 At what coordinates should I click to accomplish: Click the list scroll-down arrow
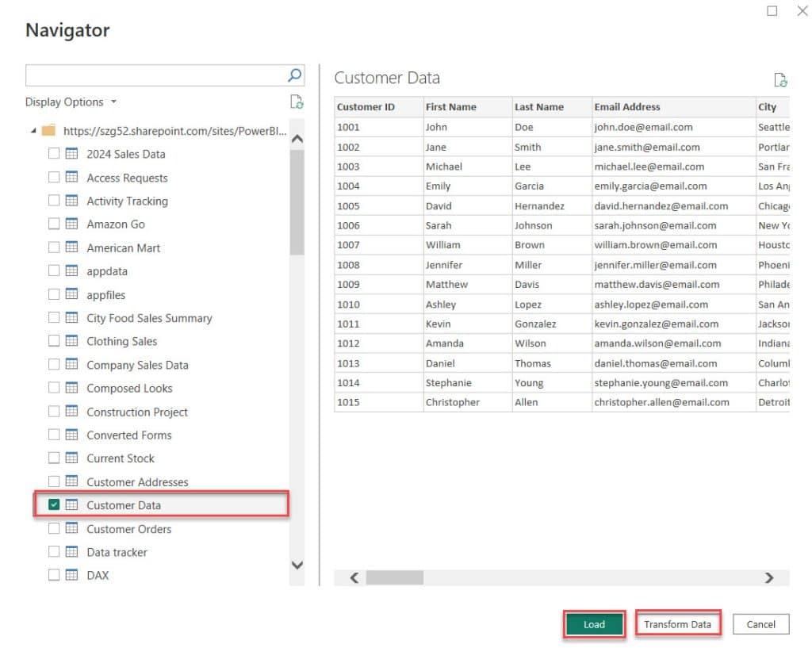tap(297, 566)
